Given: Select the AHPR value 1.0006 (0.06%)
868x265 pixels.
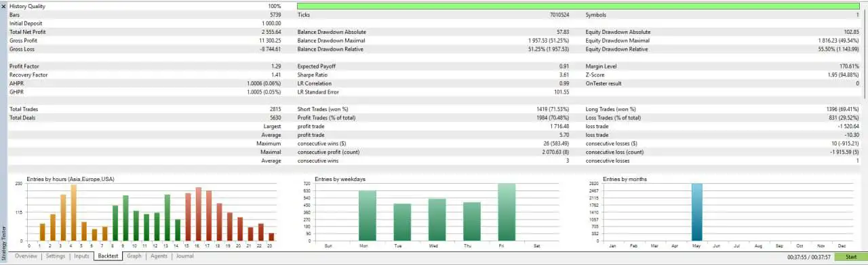Looking at the screenshot, I should 264,83.
